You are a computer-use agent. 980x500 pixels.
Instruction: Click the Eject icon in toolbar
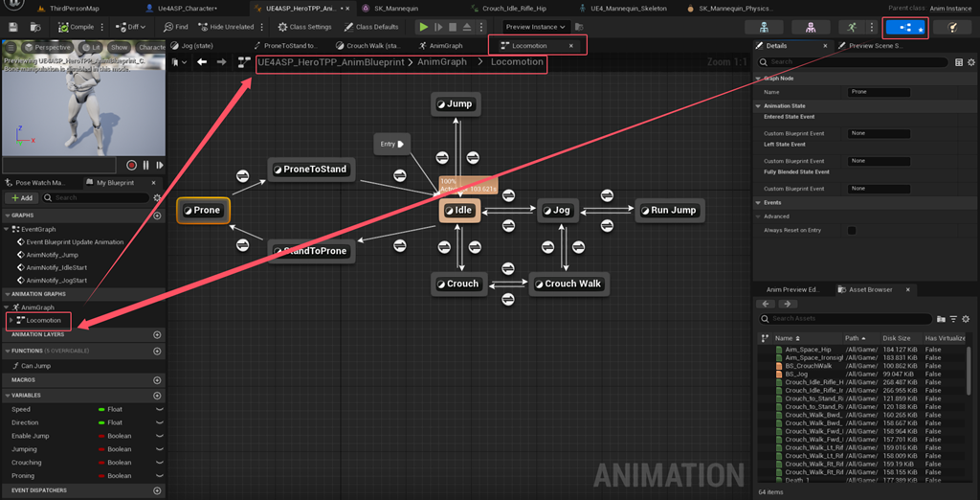point(467,27)
